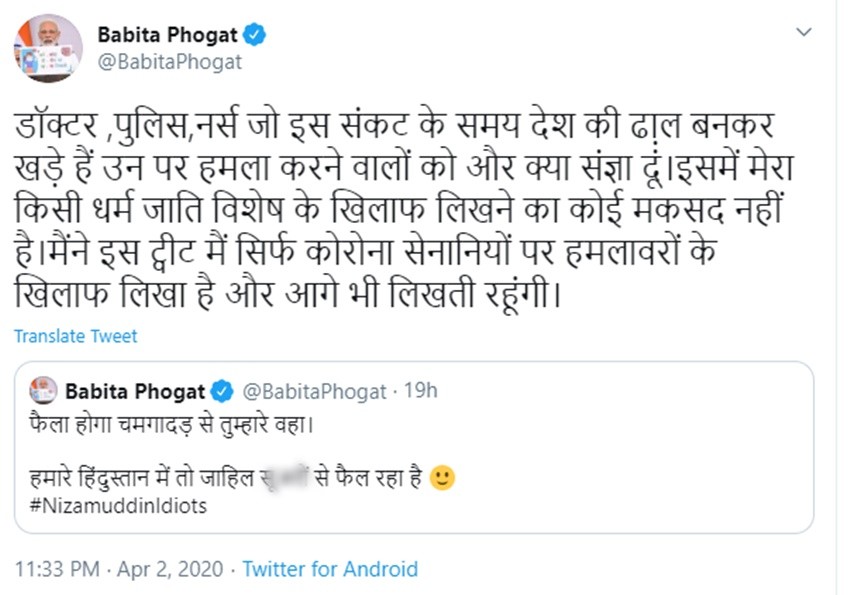
Task: Open the Twitter for Android source link
Action: [x=330, y=569]
